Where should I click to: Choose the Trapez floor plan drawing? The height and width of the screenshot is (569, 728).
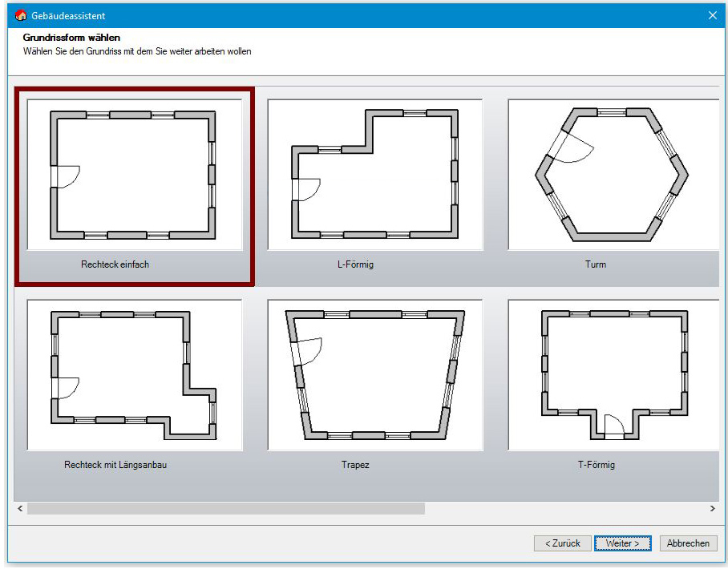(x=374, y=375)
